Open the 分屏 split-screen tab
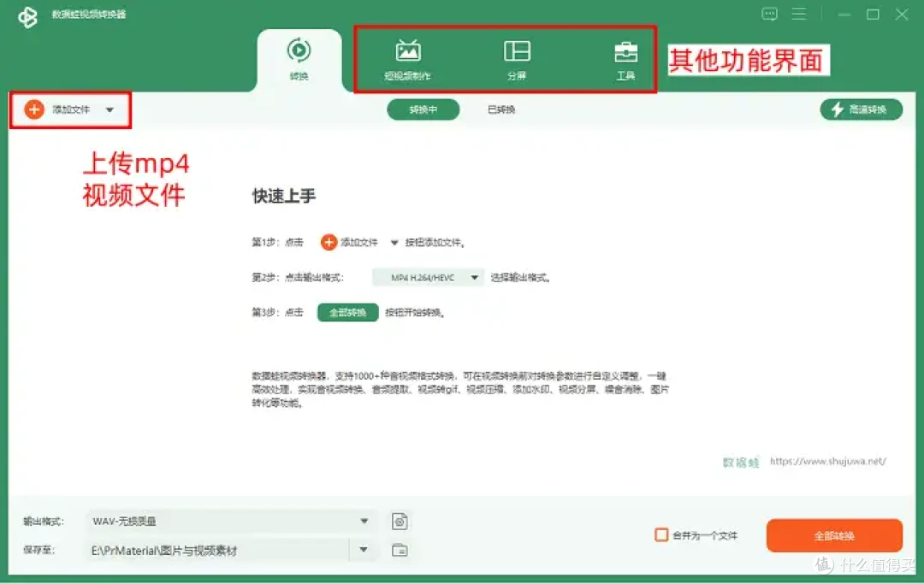924x584 pixels. click(517, 60)
